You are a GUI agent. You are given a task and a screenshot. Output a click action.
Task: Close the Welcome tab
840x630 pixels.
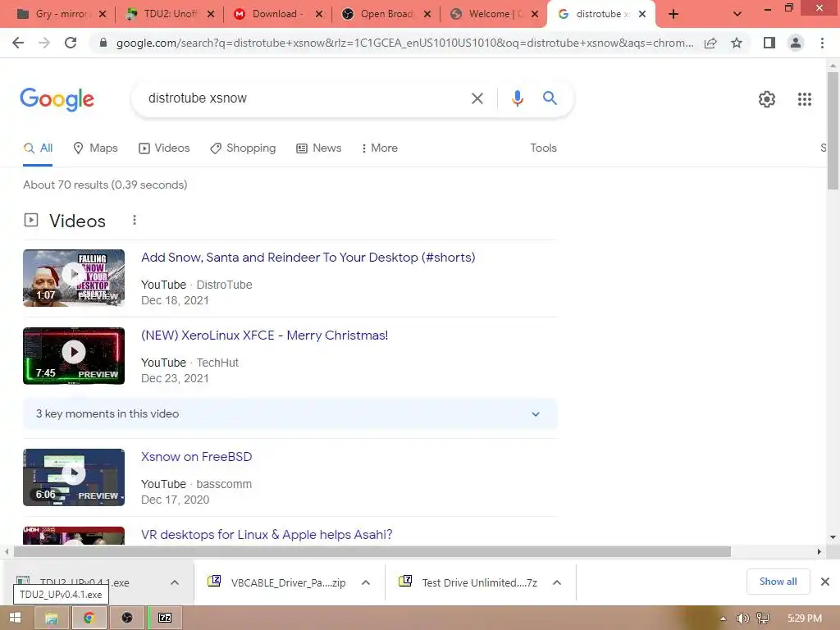535,14
